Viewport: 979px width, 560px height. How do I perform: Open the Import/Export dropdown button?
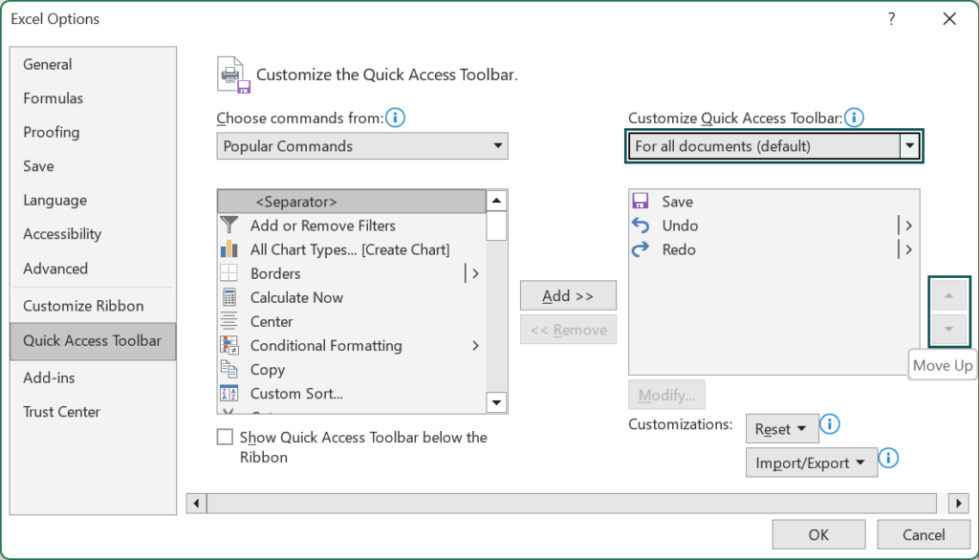click(x=811, y=463)
